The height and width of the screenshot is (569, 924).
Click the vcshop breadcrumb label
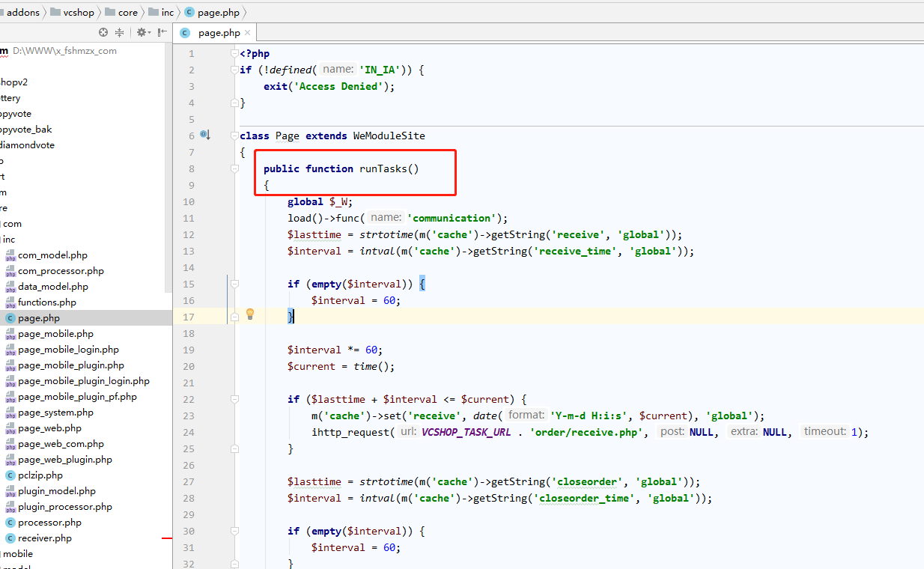[x=79, y=12]
